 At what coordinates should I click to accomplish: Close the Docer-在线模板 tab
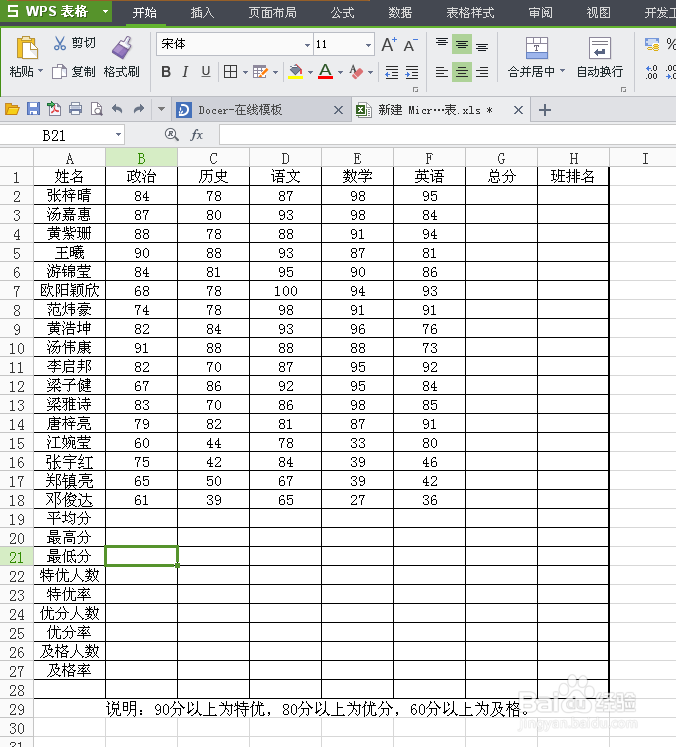click(338, 110)
